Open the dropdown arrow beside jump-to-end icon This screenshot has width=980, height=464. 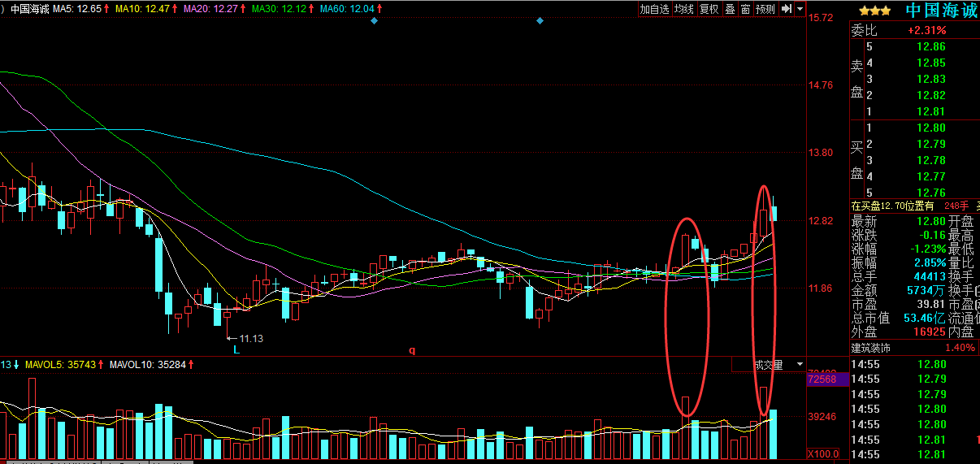tap(800, 9)
